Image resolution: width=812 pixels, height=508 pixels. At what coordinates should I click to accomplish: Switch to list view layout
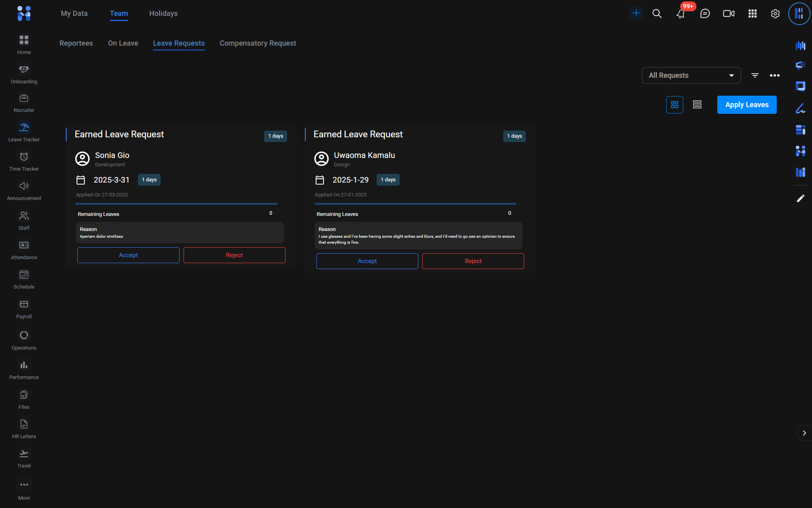click(x=697, y=105)
